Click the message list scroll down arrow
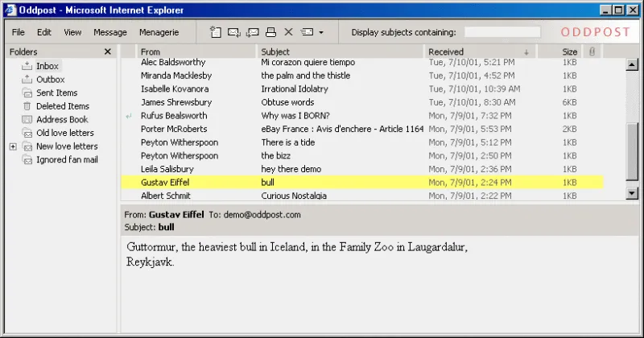Image resolution: width=644 pixels, height=338 pixels. click(x=631, y=193)
